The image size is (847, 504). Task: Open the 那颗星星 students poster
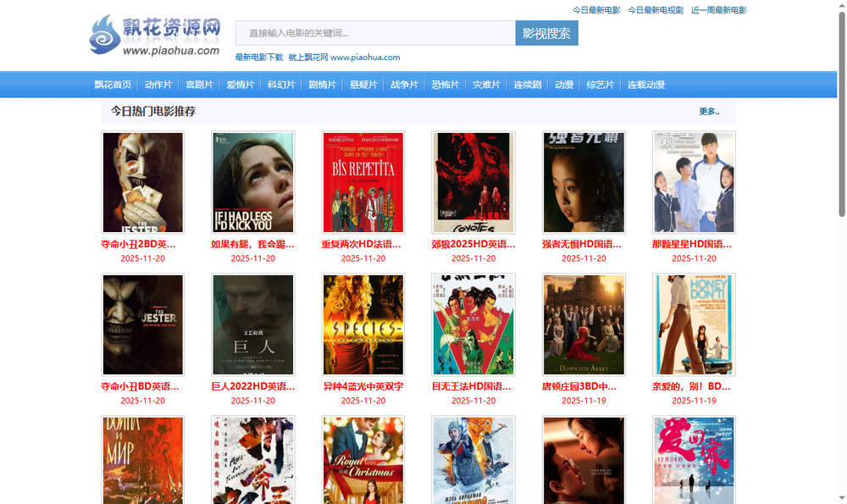pyautogui.click(x=694, y=183)
